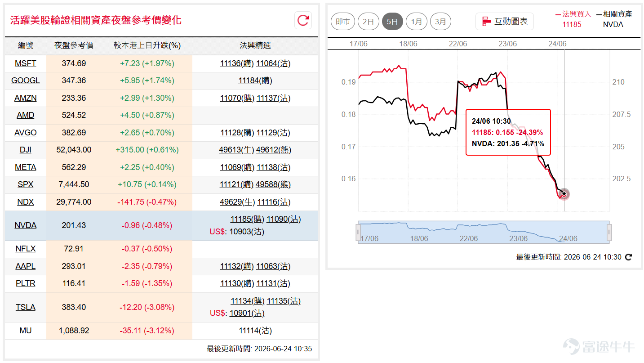The width and height of the screenshot is (644, 363).
Task: Open warrant 11114 for MU
Action: tap(248, 331)
